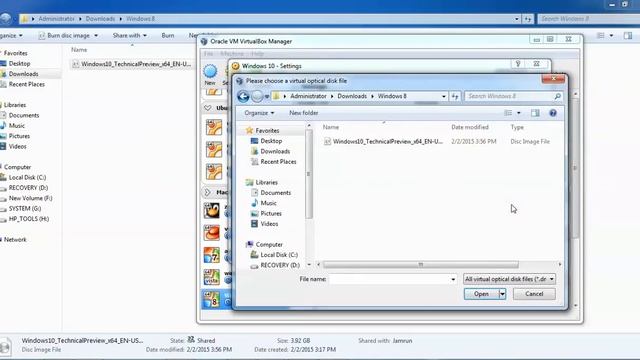Expand Libraries in dialog sidebar
Image resolution: width=640 pixels, height=360 pixels.
click(x=262, y=182)
